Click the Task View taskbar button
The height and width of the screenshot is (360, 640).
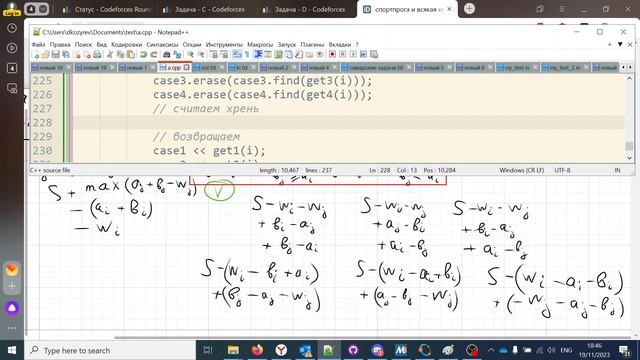point(208,350)
